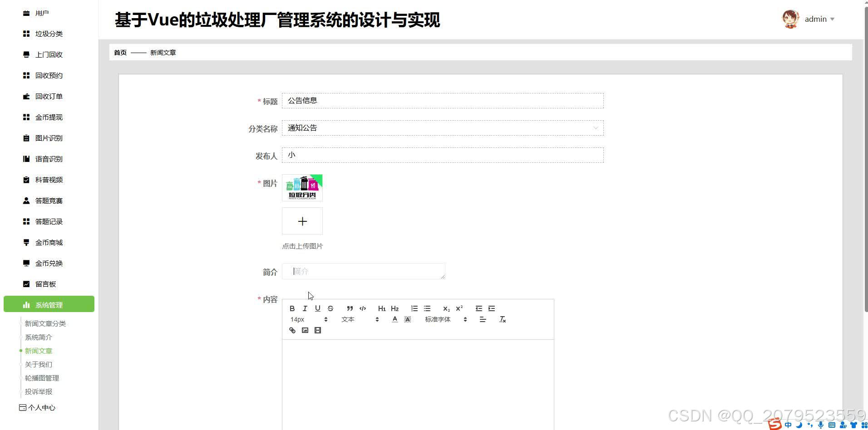Click inside the 简介 text field

pos(363,271)
